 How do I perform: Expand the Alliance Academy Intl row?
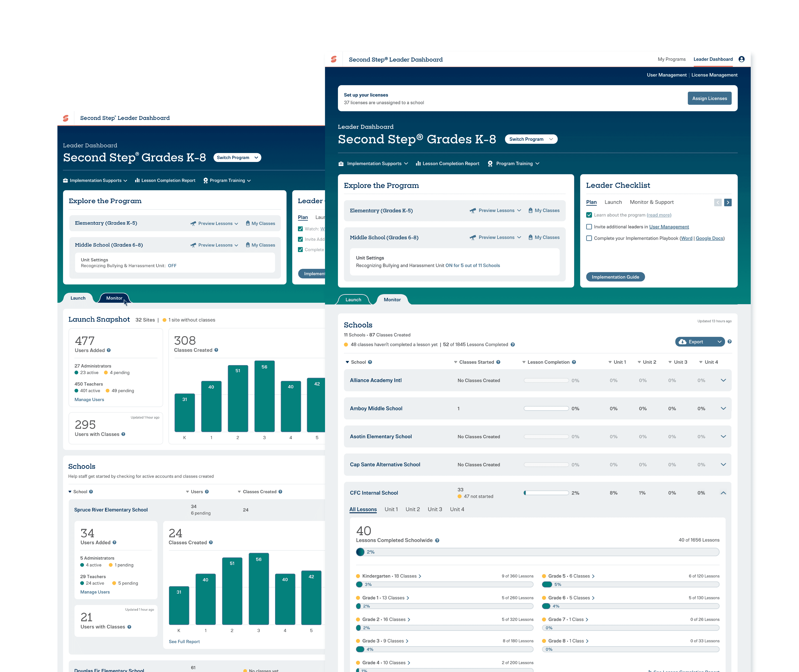[723, 380]
